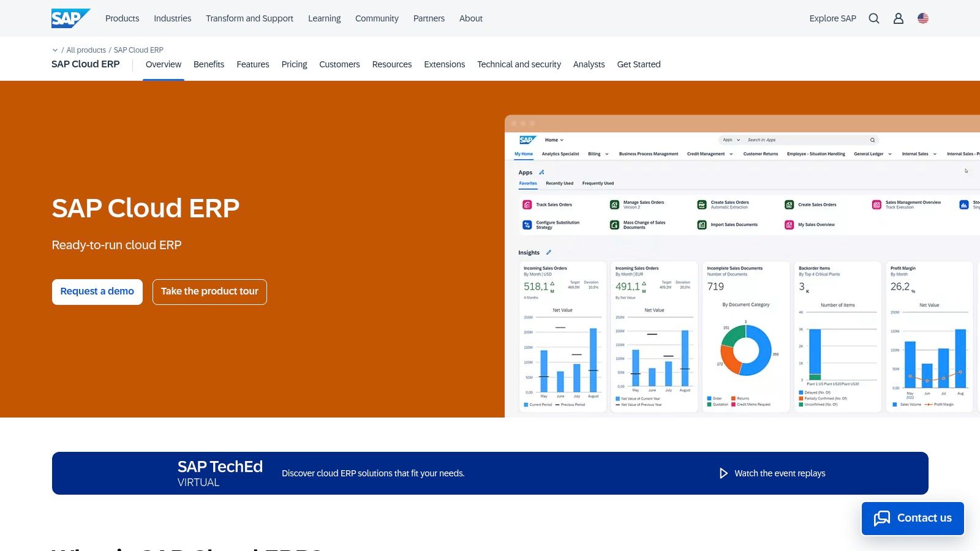Open the Track Sales Orders app icon
Viewport: 980px width, 551px height.
pos(527,204)
